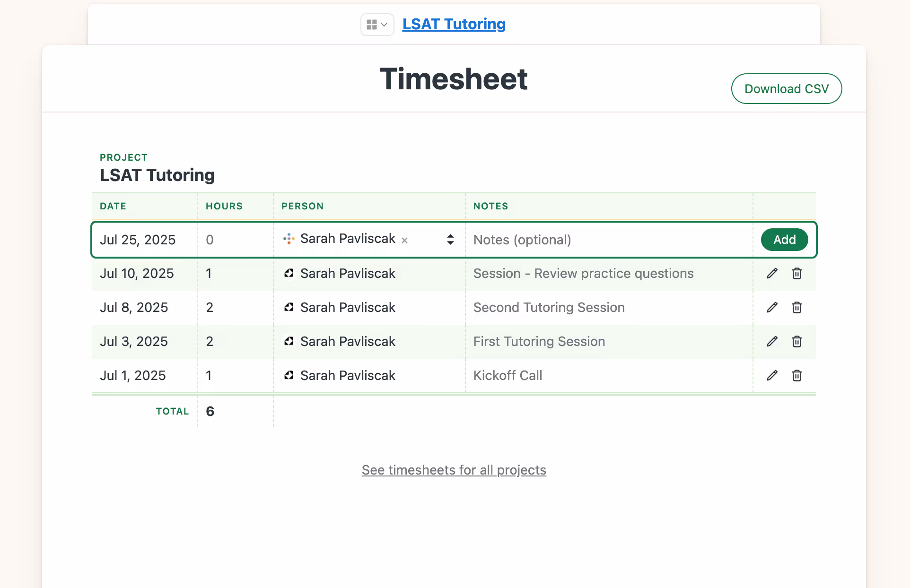Delete the "First Tutoring Session" entry
This screenshot has height=588, width=910.
(796, 341)
